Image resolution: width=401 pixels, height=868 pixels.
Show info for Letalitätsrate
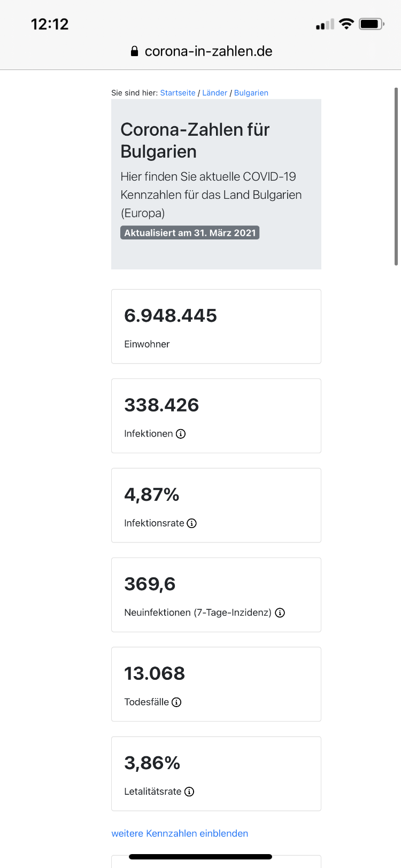pyautogui.click(x=189, y=792)
